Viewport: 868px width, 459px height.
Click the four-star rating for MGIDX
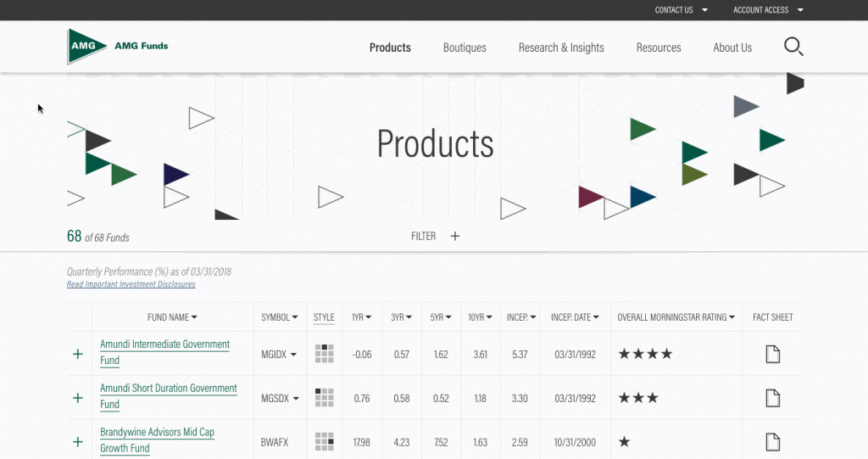tap(645, 354)
